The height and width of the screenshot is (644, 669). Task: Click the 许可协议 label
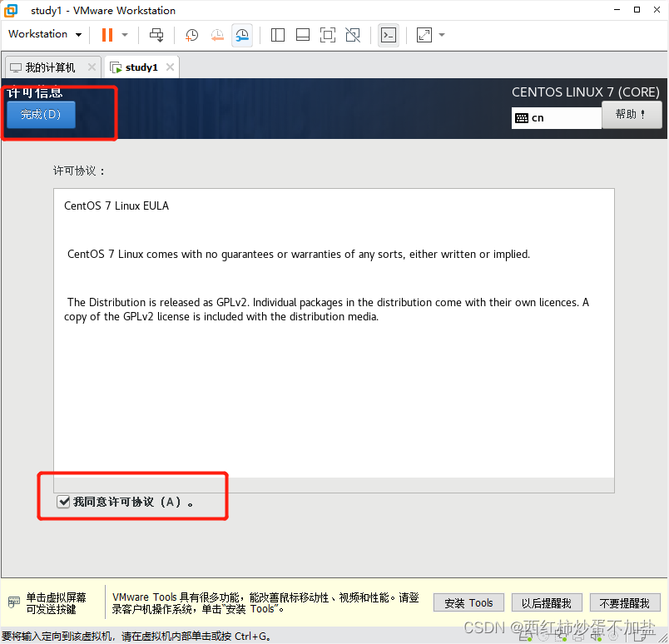pyautogui.click(x=78, y=171)
